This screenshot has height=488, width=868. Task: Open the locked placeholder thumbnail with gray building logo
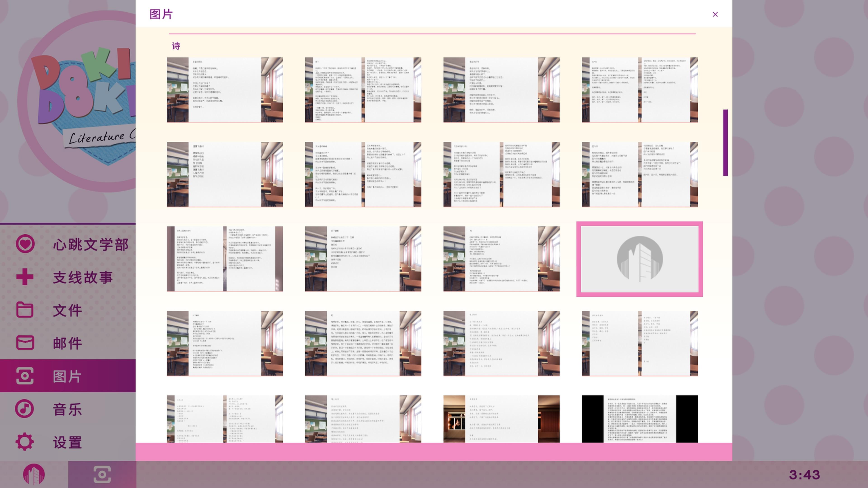tap(639, 259)
